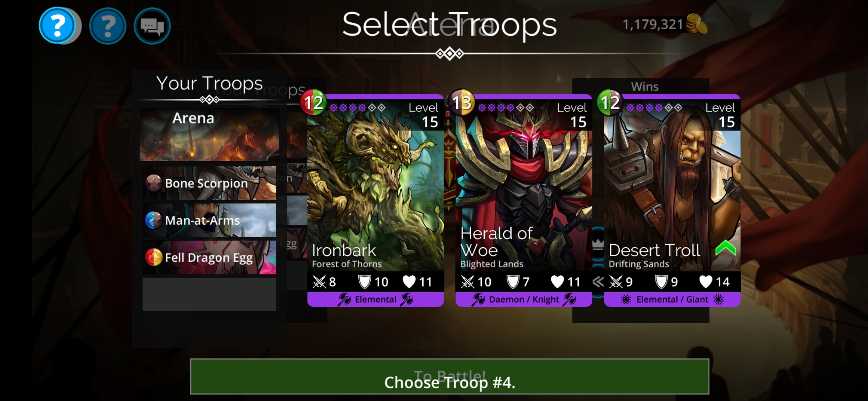Tap the gold coins stack icon
The image size is (868, 401).
696,25
